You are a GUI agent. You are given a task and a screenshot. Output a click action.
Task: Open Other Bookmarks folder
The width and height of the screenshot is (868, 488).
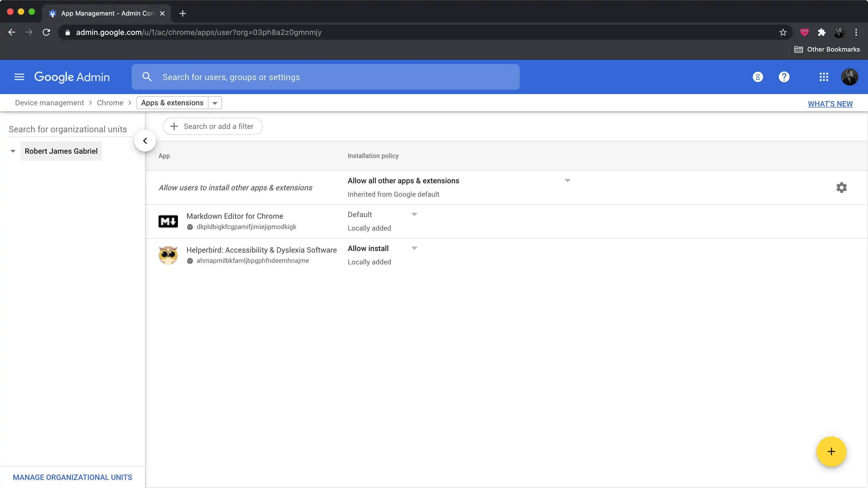pos(827,49)
